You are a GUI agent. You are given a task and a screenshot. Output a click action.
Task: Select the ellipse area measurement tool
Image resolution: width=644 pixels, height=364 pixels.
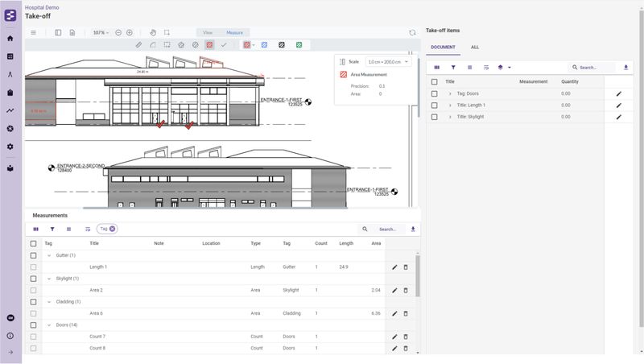195,45
